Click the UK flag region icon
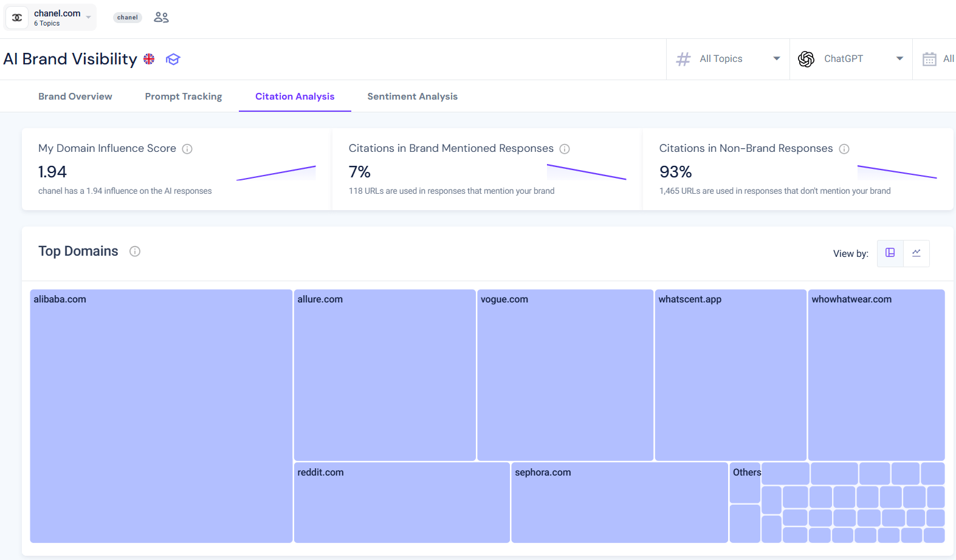This screenshot has width=956, height=560. coord(149,59)
